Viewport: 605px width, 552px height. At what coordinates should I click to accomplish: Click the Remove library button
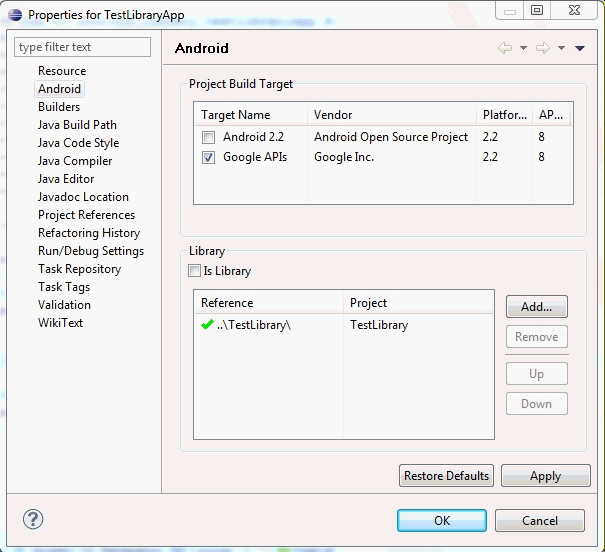tap(537, 337)
